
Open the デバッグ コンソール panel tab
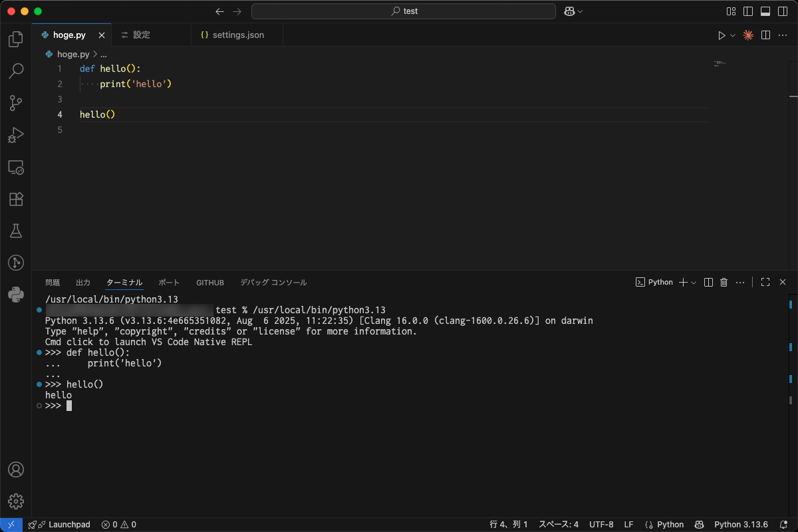273,282
